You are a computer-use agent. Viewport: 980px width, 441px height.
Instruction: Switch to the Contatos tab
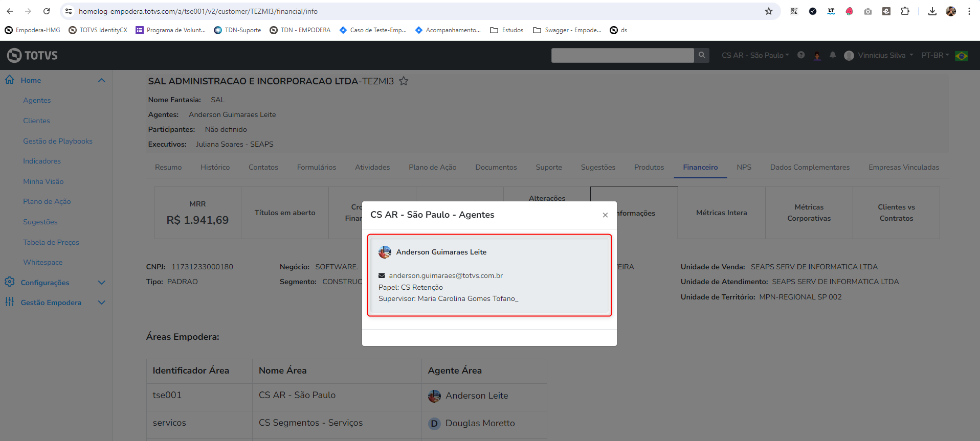(263, 167)
